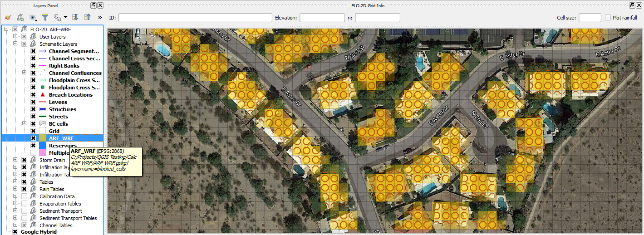Select the Structures layer in tree

[x=62, y=109]
